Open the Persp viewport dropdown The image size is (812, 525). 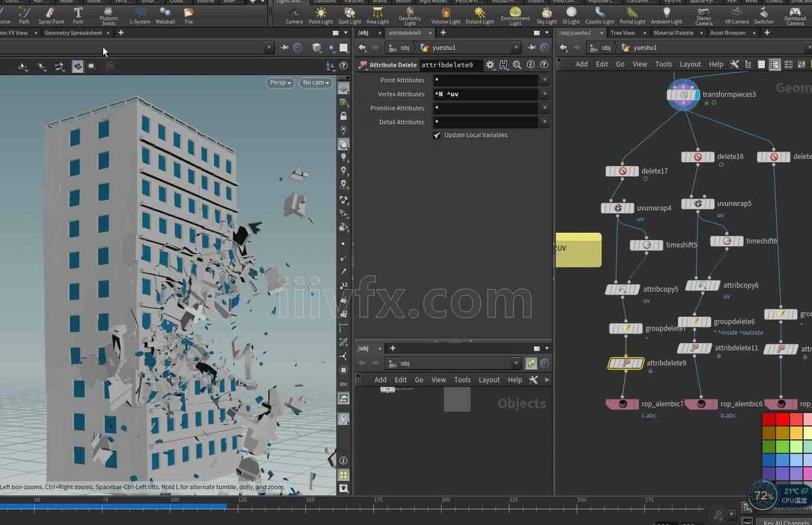280,83
